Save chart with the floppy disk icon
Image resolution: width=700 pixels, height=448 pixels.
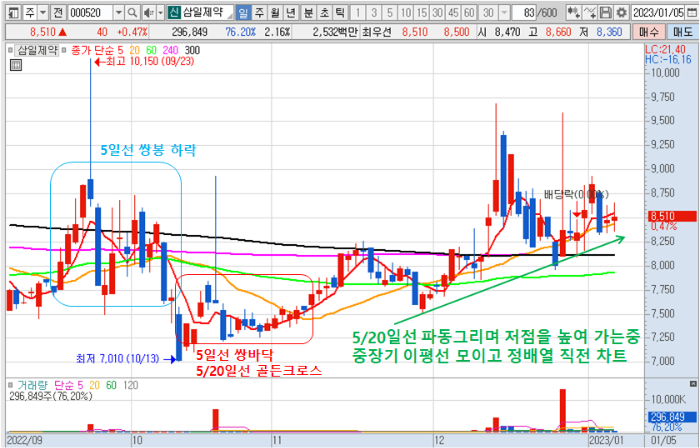pos(606,12)
